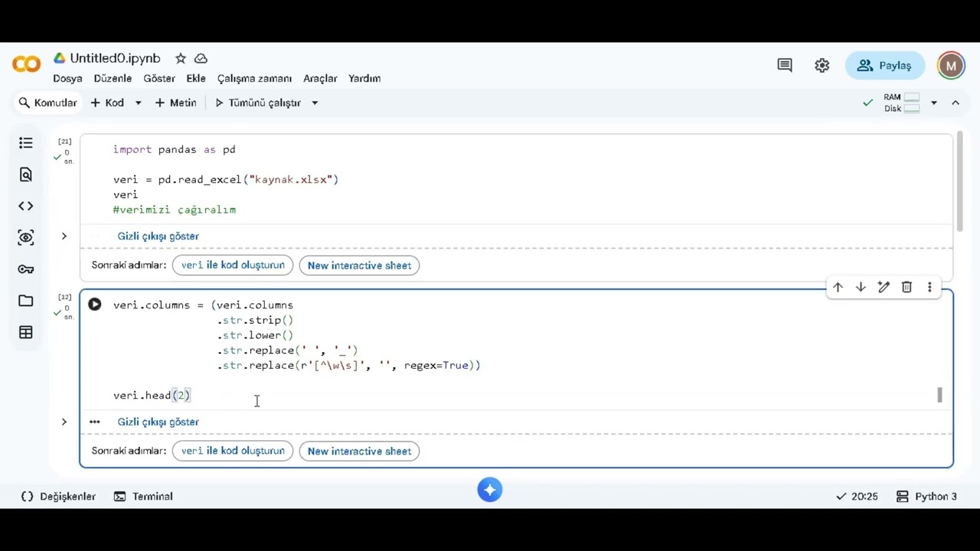Show first cell's 'Gizli çıkışı göster'

[158, 236]
